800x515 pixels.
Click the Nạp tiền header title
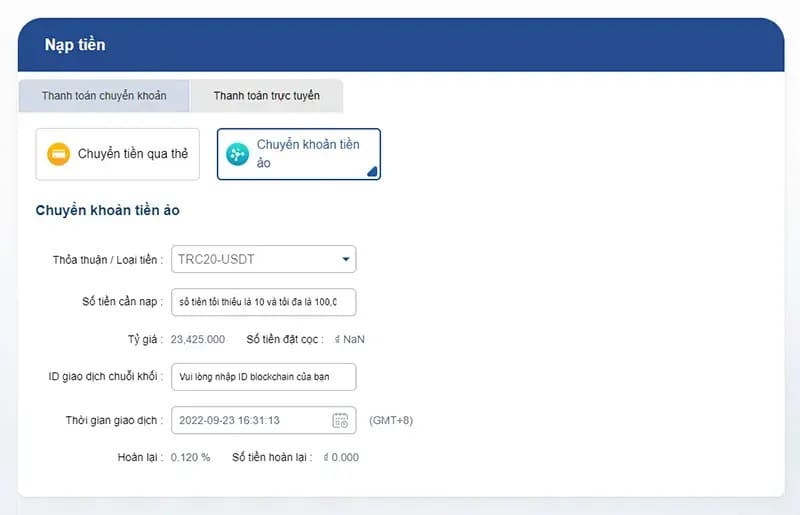coord(75,45)
